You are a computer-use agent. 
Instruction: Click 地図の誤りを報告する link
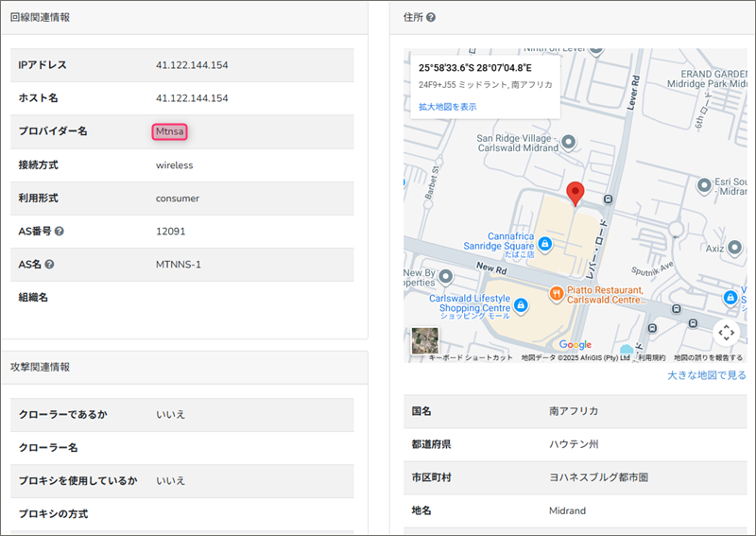tap(708, 358)
